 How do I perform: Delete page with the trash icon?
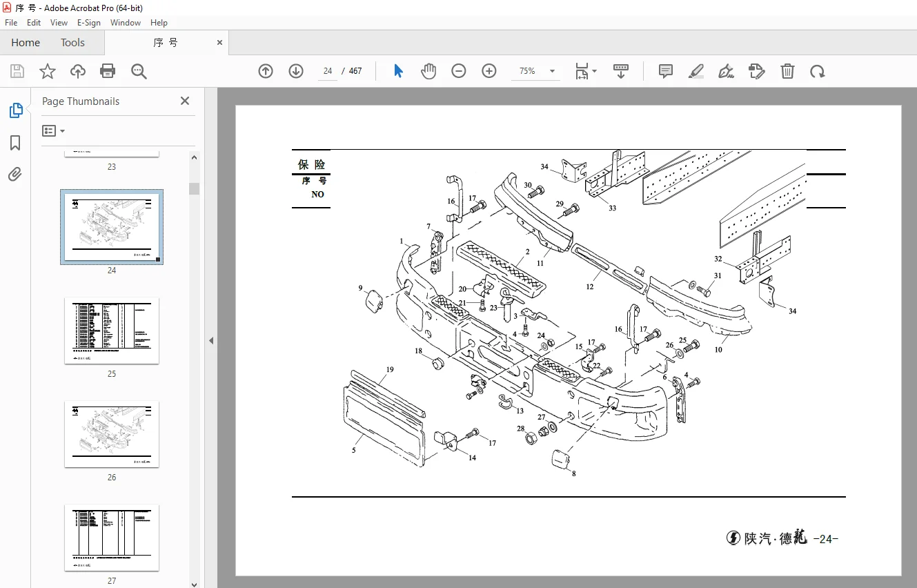coord(787,71)
